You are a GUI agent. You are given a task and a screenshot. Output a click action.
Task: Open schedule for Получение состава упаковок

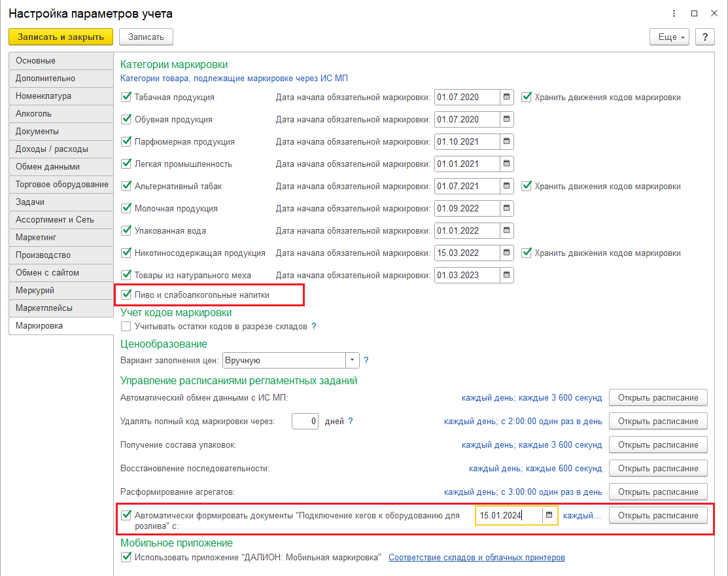point(658,445)
